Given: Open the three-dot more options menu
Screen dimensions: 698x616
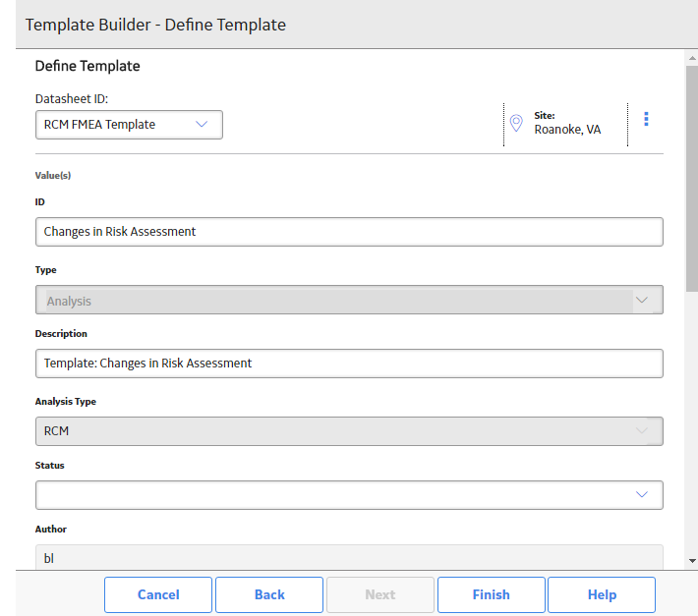Looking at the screenshot, I should point(646,119).
